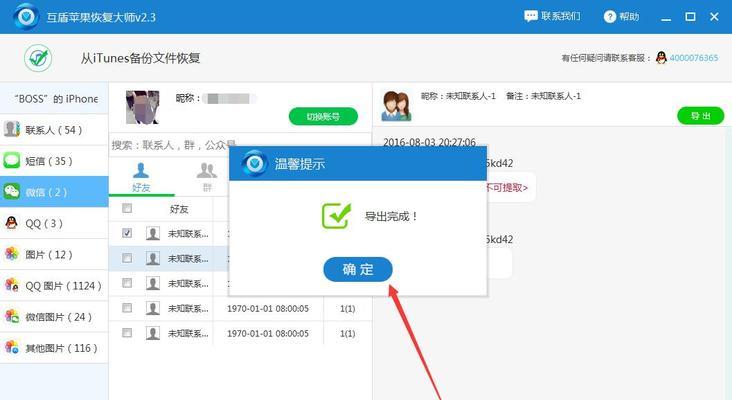
Task: Click the QQ penguin icon in sidebar
Action: point(12,223)
